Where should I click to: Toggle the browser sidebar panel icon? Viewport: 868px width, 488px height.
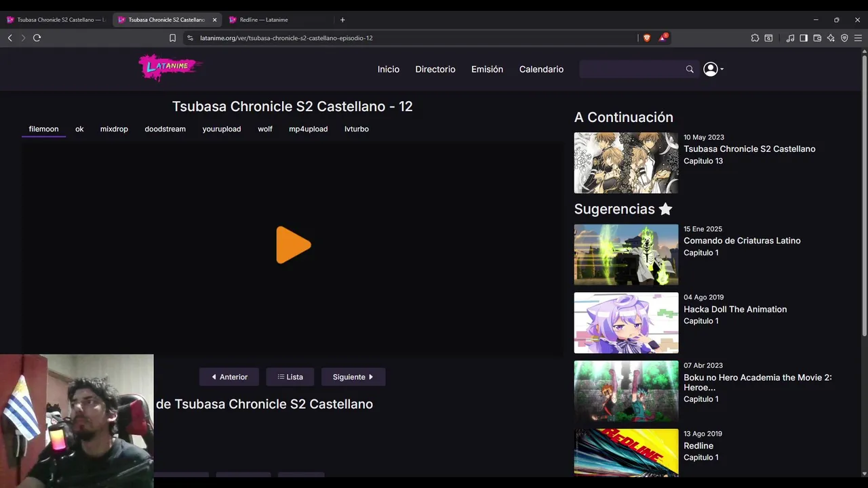(804, 38)
